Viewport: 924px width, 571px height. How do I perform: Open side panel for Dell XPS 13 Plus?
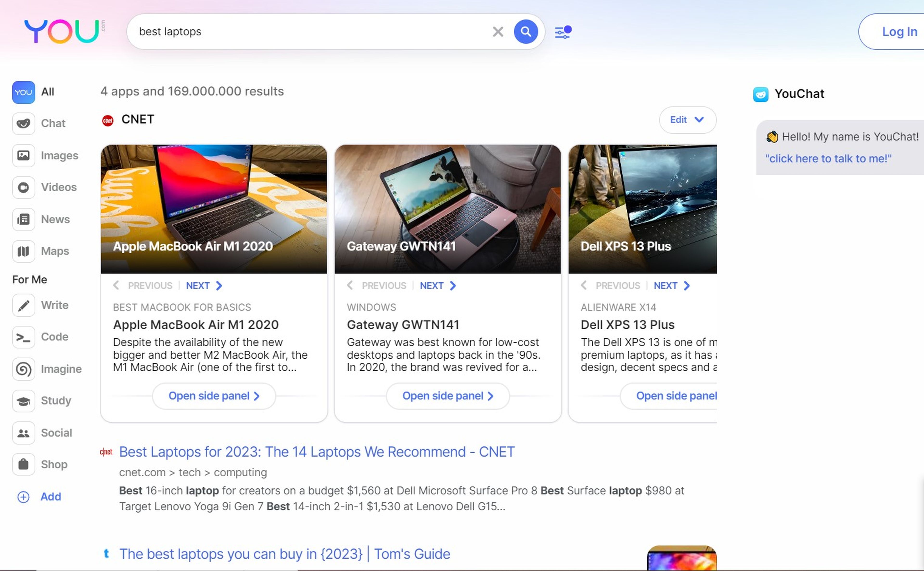coord(668,396)
